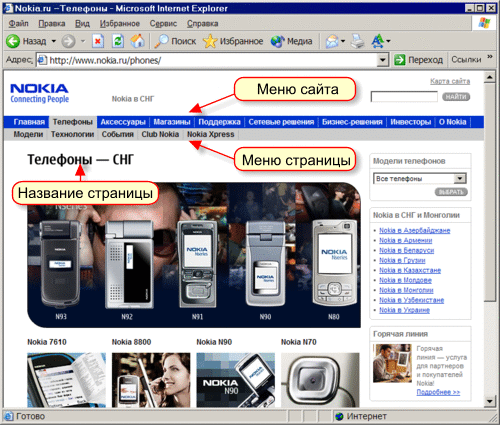Click the green Back arrow icon
The width and height of the screenshot is (500, 425).
pos(13,41)
